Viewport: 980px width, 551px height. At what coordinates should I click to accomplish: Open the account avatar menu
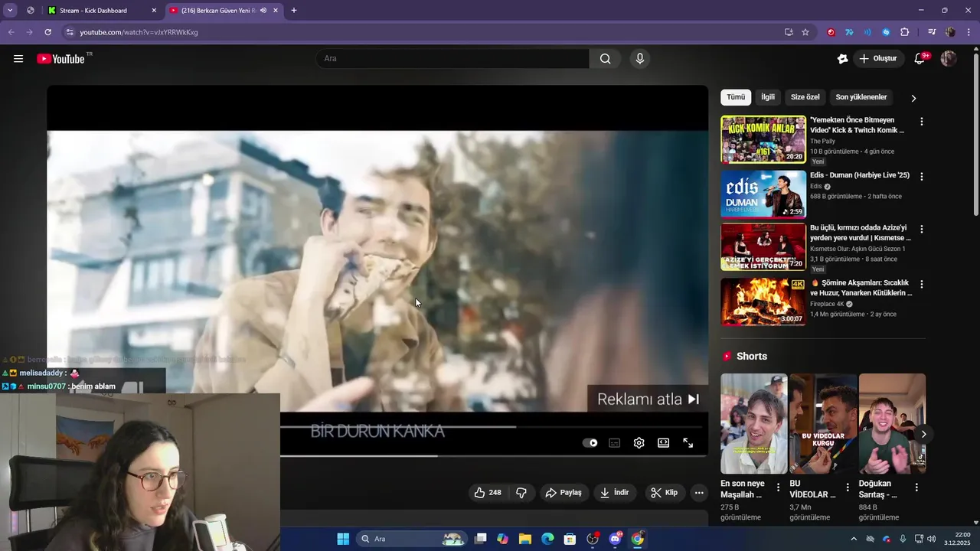coord(949,59)
